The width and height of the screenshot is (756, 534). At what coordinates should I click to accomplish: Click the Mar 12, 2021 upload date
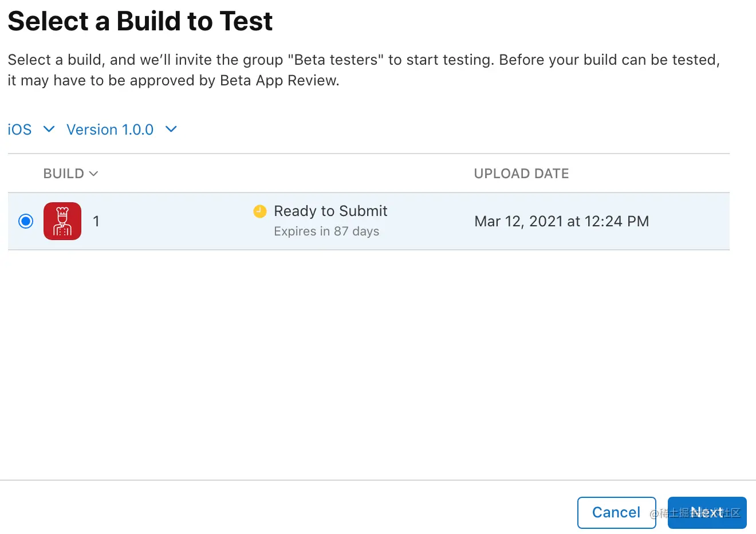coord(562,221)
